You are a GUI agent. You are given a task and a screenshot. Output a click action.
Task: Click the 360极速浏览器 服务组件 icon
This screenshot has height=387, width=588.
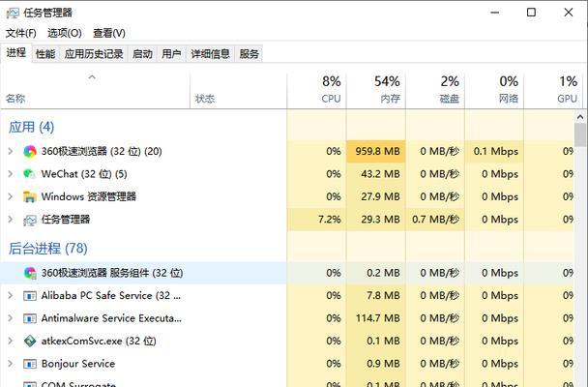click(x=30, y=273)
